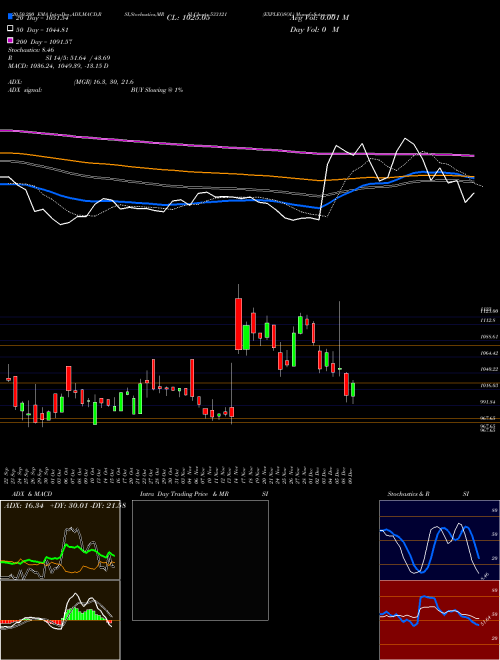
Task: Open the MACD histogram chart panel
Action: point(60,620)
